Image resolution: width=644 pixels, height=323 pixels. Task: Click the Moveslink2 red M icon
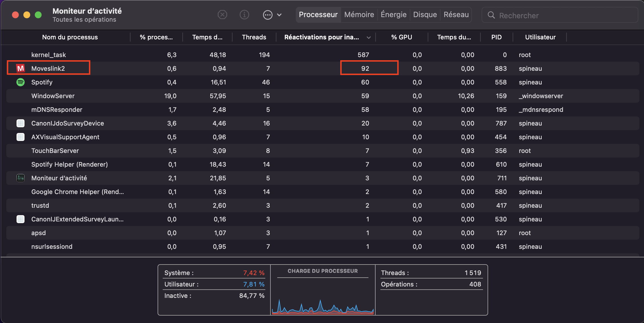tap(21, 68)
